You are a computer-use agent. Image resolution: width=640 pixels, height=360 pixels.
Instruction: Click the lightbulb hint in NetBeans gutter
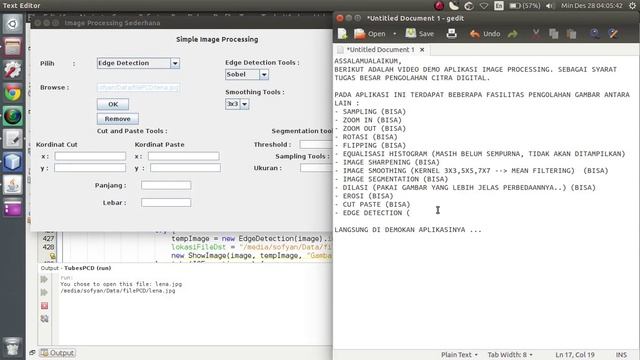coord(52,256)
